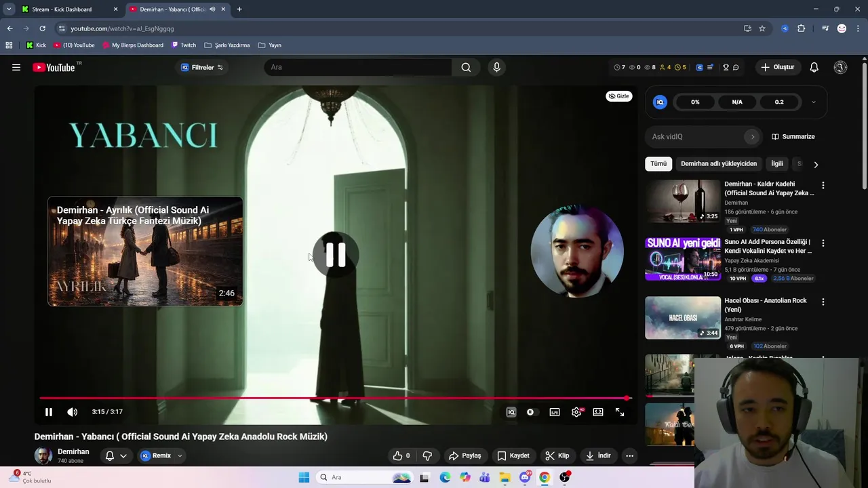The image size is (868, 488).
Task: Open YouTube notifications bell
Action: 814,67
